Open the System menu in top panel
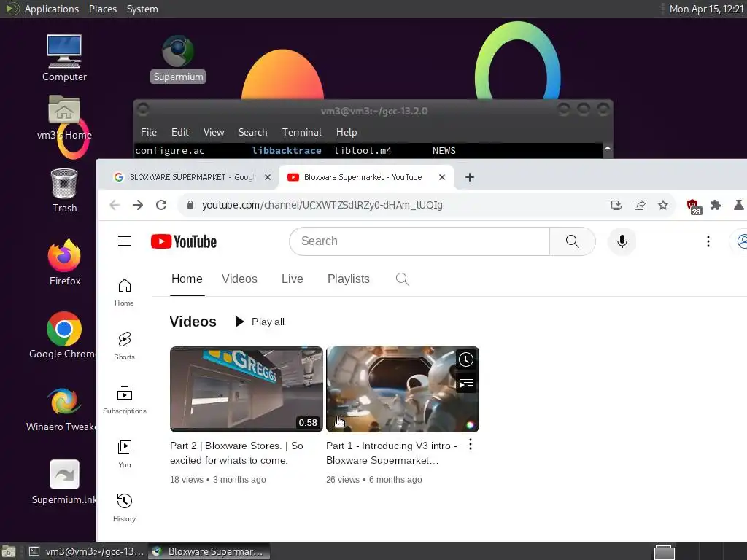This screenshot has height=560, width=747. click(142, 9)
